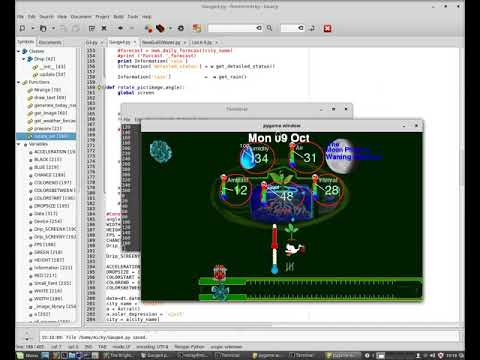Viewport: 480px width, 360px height.
Task: Open the Menu button on taskbar
Action: click(28, 355)
